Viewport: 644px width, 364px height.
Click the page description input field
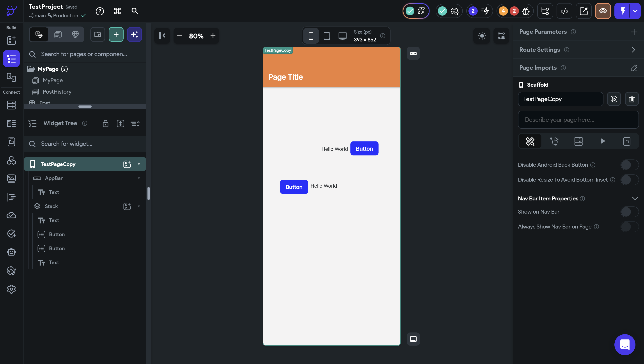578,120
